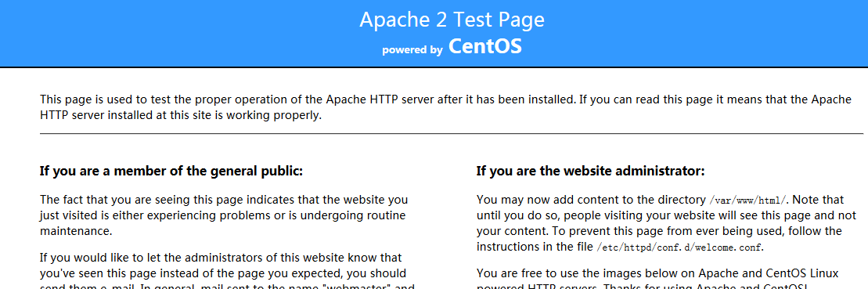868x289 pixels.
Task: Click the heading "If you are the website administrator:"
Action: [x=590, y=171]
